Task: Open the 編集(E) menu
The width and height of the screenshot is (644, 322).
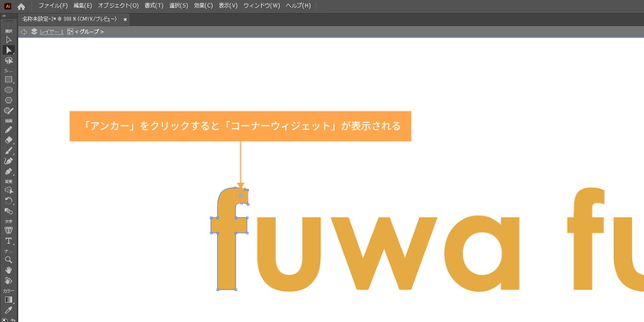Action: click(x=82, y=6)
